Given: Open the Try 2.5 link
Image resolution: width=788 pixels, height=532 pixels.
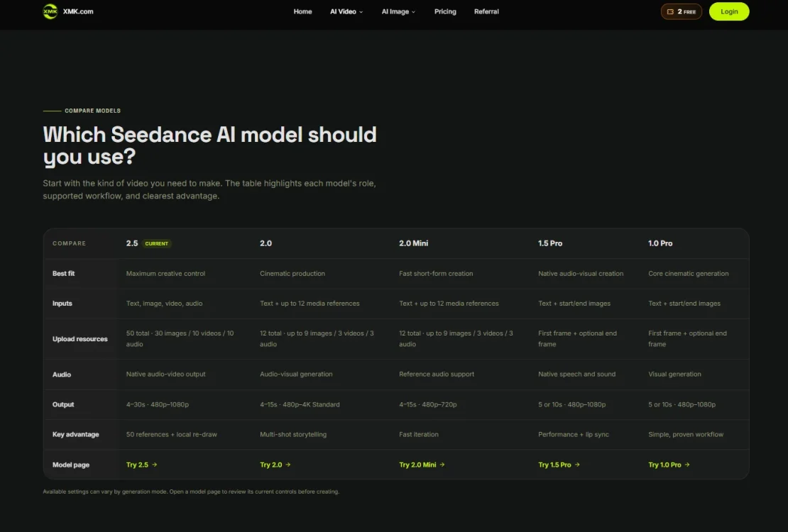Looking at the screenshot, I should 142,465.
